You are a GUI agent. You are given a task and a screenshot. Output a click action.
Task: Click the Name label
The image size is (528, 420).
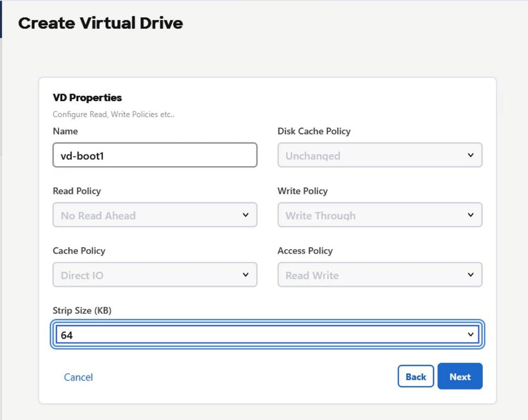point(66,131)
